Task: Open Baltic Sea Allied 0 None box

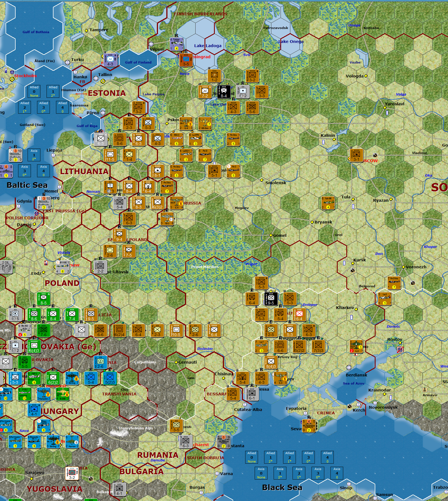Action: click(34, 91)
